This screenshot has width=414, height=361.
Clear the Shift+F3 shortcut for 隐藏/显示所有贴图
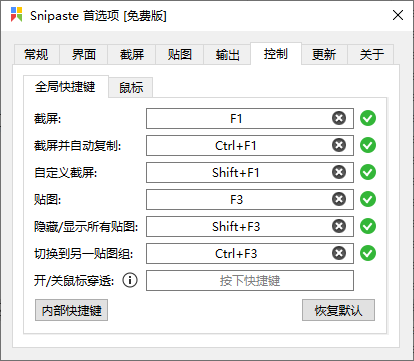pos(339,226)
